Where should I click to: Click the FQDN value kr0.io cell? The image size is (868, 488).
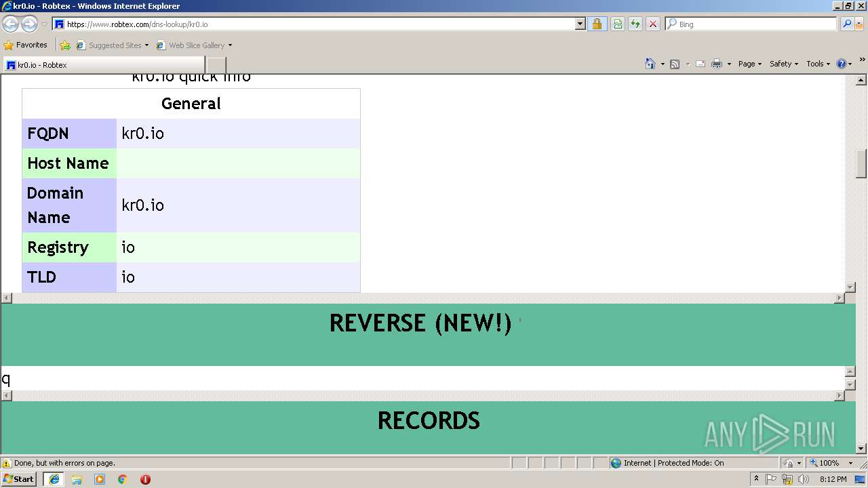238,134
